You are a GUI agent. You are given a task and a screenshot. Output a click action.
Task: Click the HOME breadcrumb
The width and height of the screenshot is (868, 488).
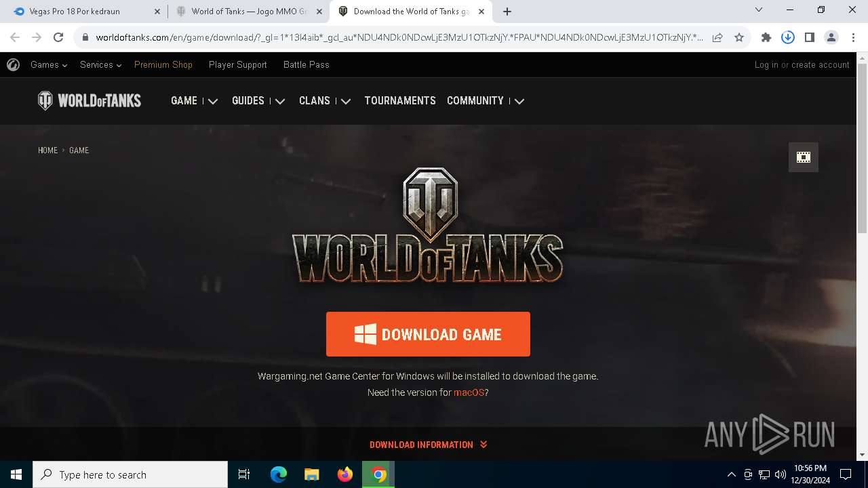pyautogui.click(x=47, y=150)
